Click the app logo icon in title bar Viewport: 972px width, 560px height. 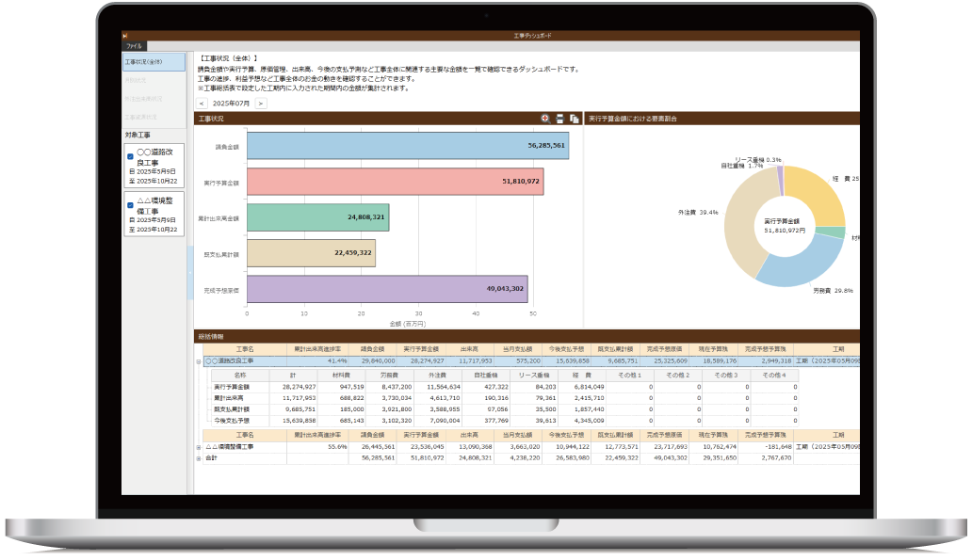(x=125, y=36)
